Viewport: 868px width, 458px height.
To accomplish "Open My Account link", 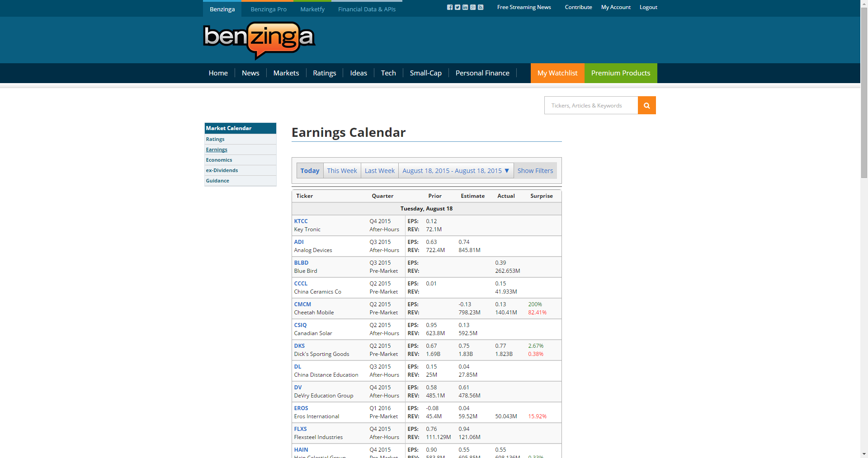I will [616, 7].
